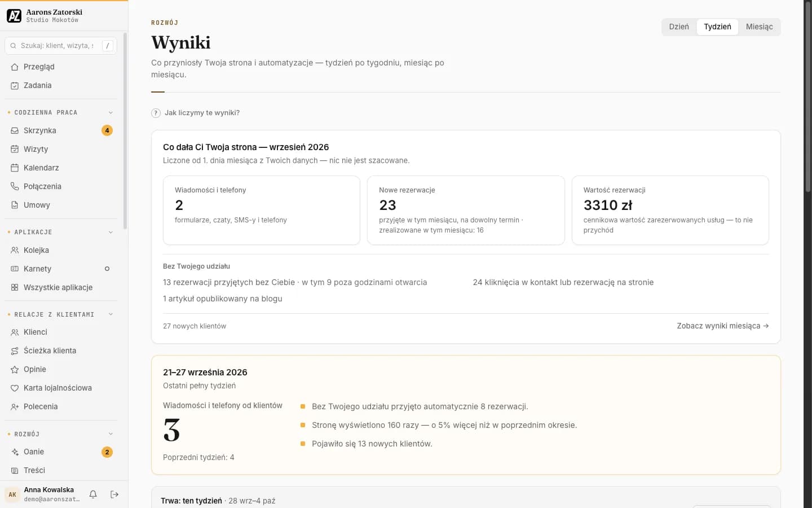
Task: Collapse the Aplikacje section chevron
Action: [x=111, y=232]
